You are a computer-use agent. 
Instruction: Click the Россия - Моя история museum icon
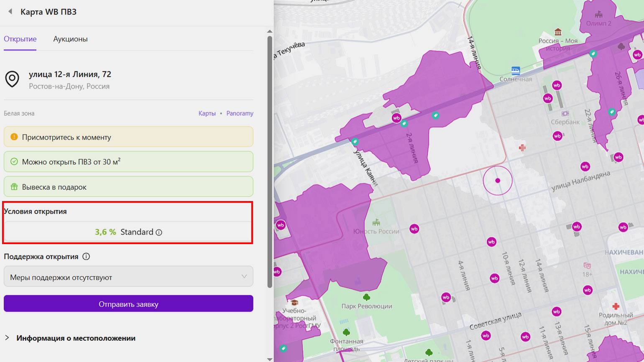(558, 32)
